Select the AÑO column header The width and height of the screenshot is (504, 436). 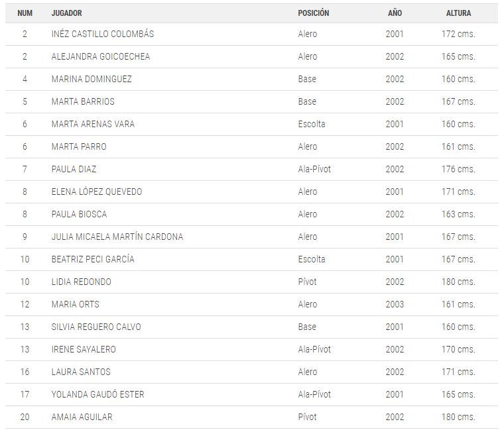point(395,13)
